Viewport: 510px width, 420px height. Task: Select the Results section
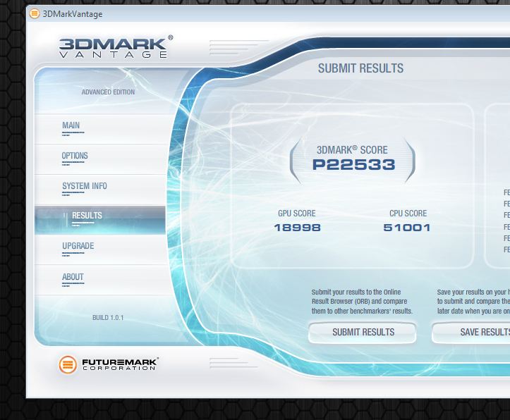(x=99, y=220)
